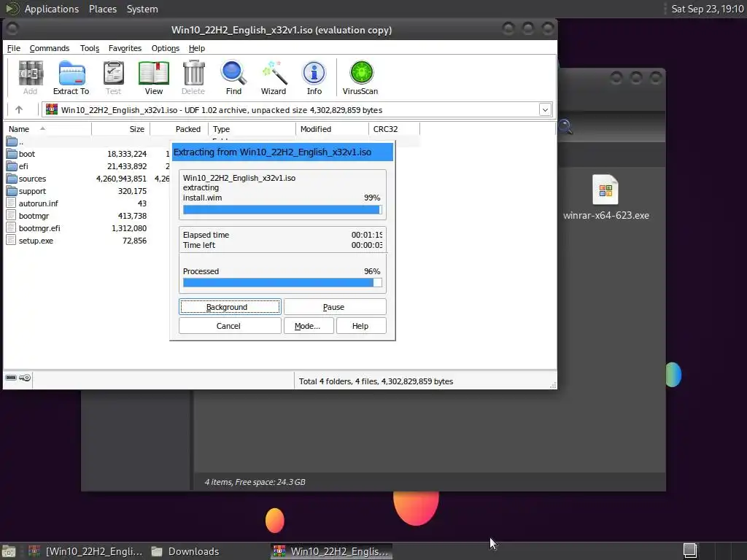The width and height of the screenshot is (747, 560).
Task: Click the disk drive icon in status bar
Action: tap(10, 378)
